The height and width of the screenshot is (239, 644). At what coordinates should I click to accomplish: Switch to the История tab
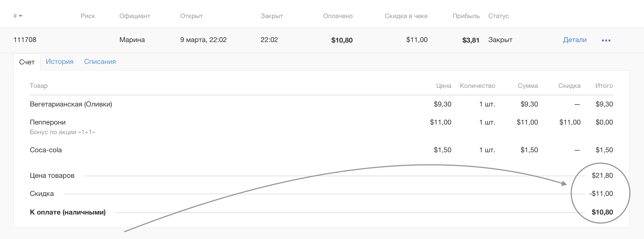(59, 61)
